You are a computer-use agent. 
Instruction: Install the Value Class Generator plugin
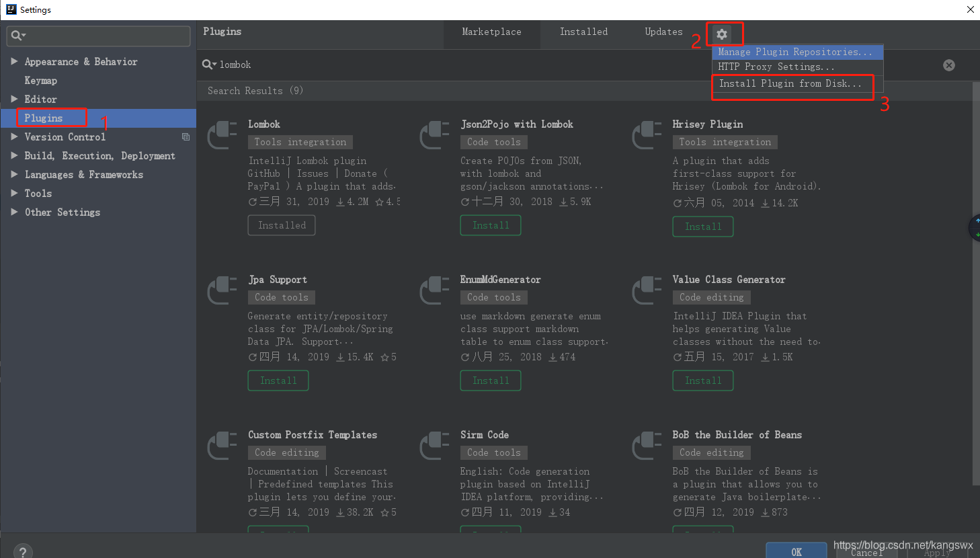(x=703, y=381)
